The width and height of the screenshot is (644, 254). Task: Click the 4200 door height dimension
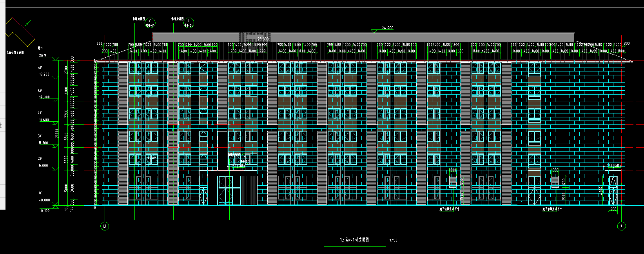601,190
